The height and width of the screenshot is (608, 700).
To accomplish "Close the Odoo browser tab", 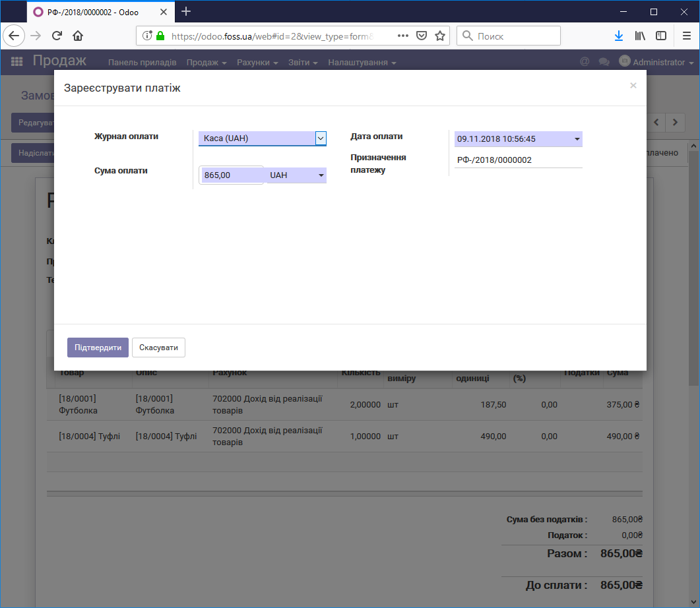I will pos(164,12).
